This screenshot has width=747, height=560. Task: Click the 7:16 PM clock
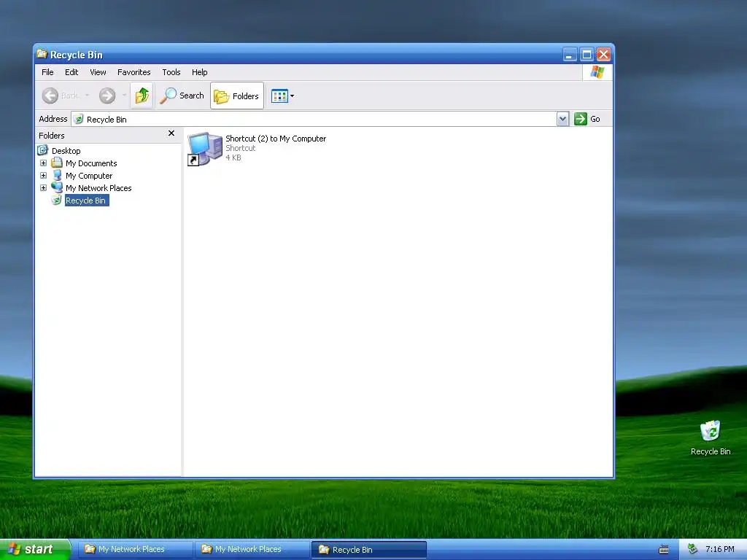coord(720,550)
